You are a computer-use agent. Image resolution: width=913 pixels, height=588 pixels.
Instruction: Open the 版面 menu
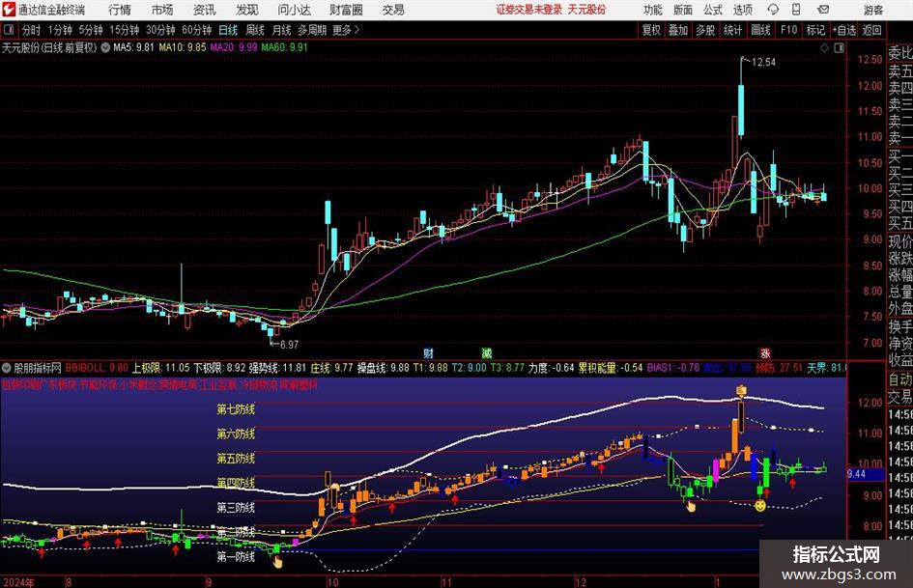coord(683,10)
